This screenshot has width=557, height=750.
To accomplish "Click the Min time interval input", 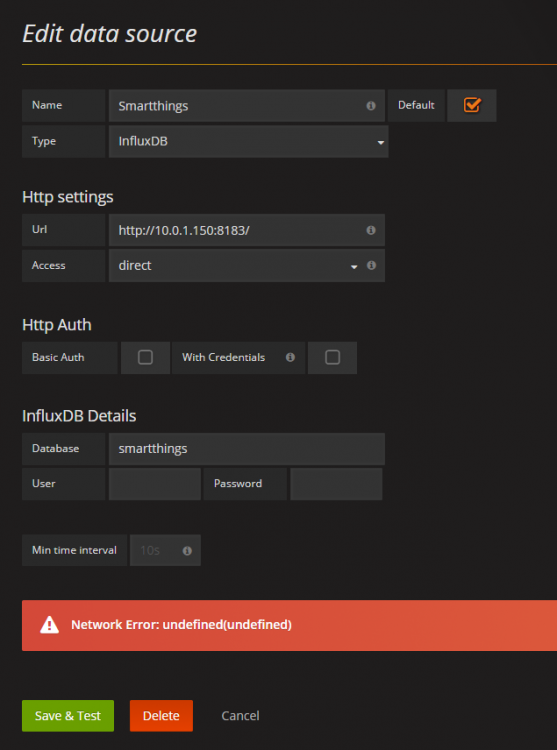I will pos(165,551).
